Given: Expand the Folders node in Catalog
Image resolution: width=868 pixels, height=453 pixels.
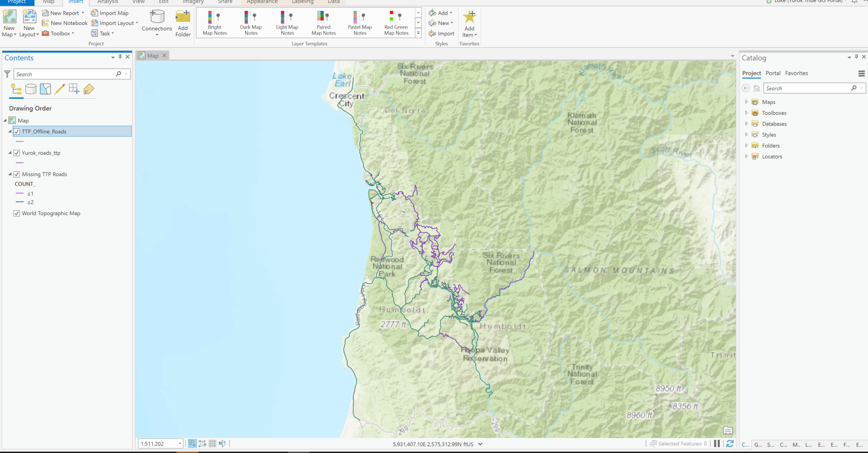Looking at the screenshot, I should pyautogui.click(x=746, y=145).
